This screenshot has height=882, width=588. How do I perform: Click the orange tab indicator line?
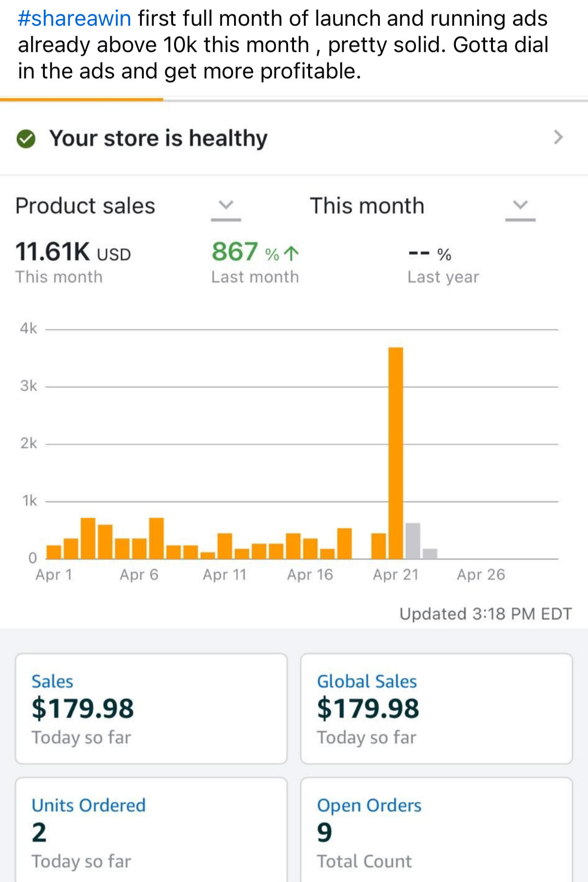[81, 100]
